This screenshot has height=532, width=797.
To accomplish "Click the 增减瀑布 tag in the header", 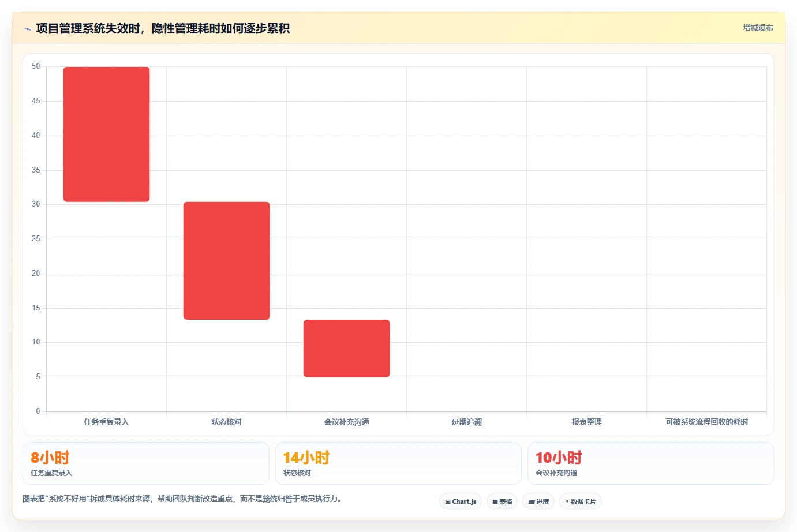I will pos(758,28).
